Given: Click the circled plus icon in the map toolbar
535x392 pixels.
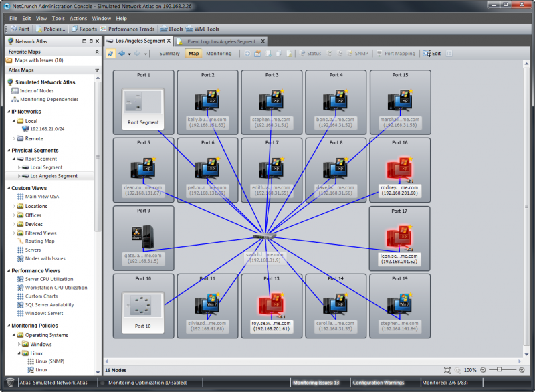Looking at the screenshot, I should pos(247,54).
